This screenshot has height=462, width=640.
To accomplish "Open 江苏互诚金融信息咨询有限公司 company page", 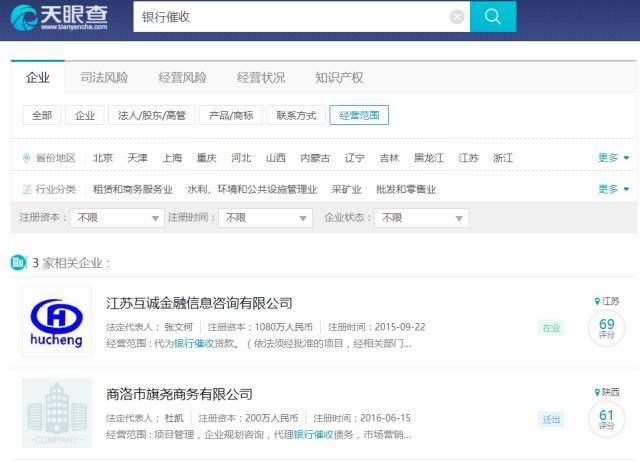I will coord(199,303).
